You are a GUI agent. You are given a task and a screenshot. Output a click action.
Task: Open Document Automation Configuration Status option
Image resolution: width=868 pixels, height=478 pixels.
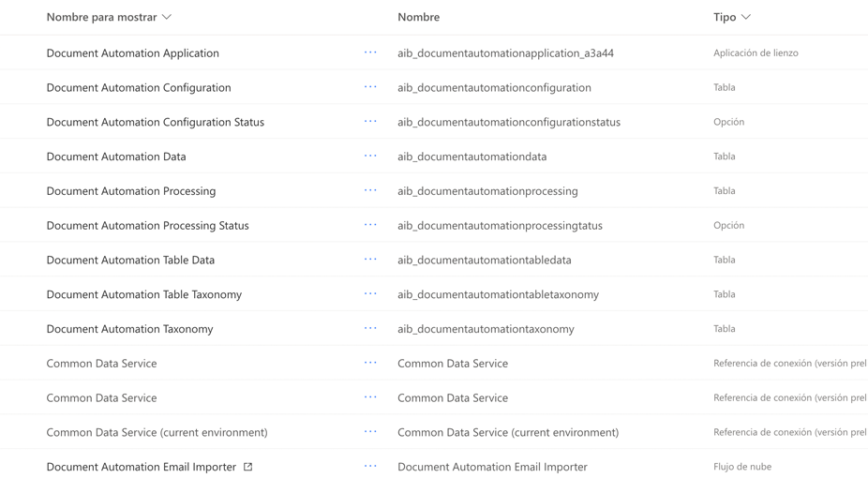[156, 122]
